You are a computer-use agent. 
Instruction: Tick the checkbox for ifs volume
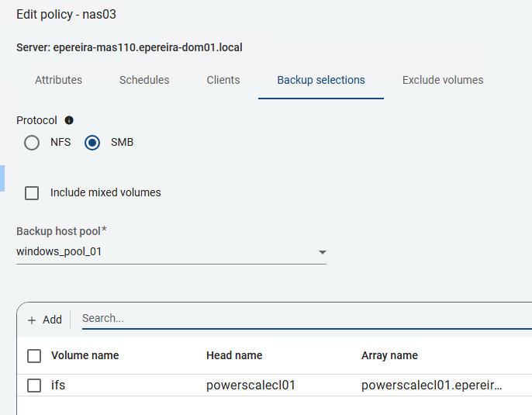[34, 385]
